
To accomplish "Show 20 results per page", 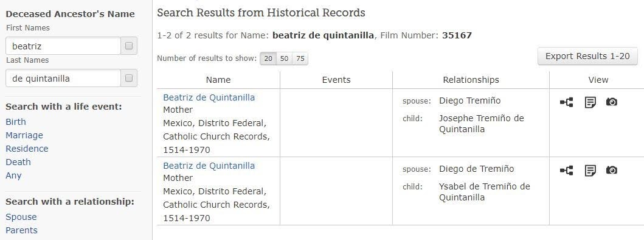I will (268, 58).
